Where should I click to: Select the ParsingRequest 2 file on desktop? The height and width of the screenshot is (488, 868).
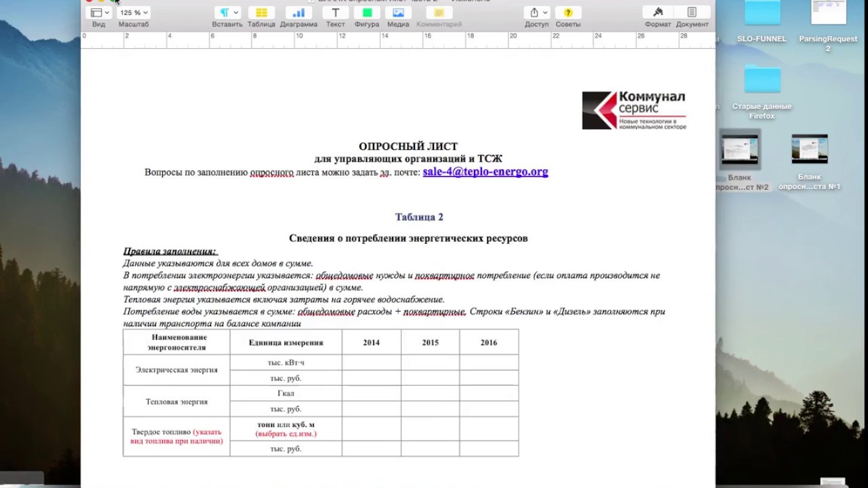(x=828, y=26)
